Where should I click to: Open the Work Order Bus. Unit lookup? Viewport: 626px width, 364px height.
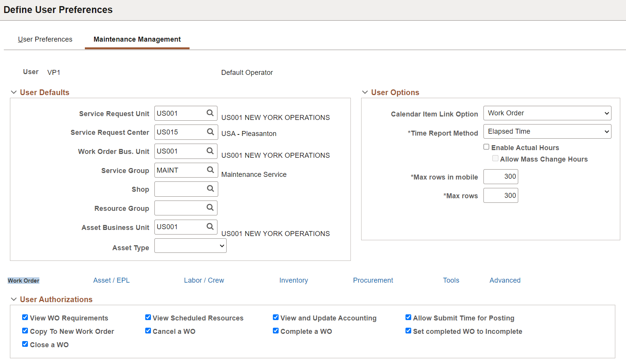point(210,151)
